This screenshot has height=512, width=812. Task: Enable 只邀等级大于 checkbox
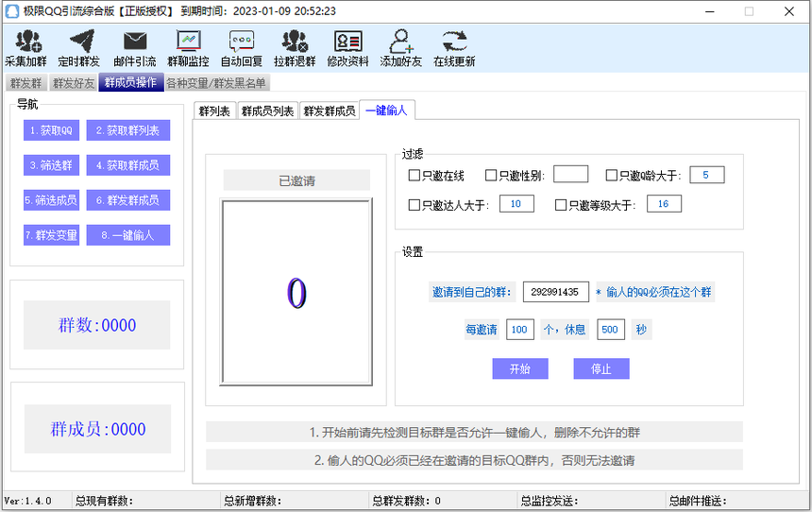pyautogui.click(x=560, y=205)
